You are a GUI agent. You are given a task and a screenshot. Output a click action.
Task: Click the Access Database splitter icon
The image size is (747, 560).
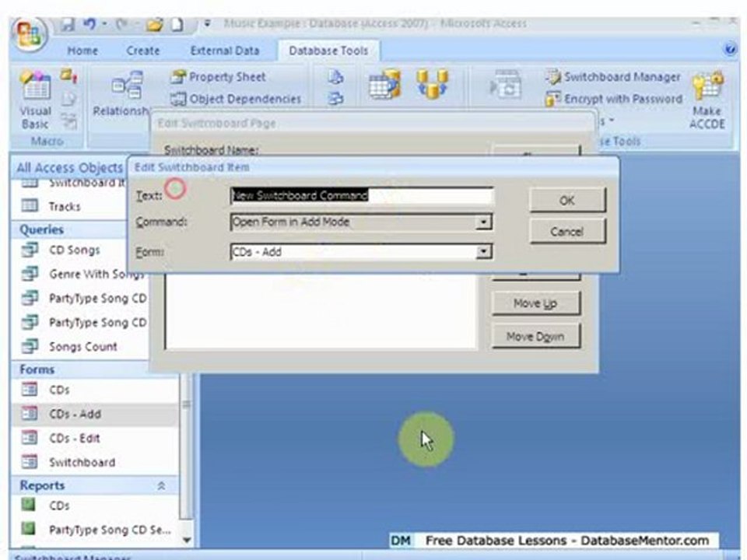click(x=432, y=84)
